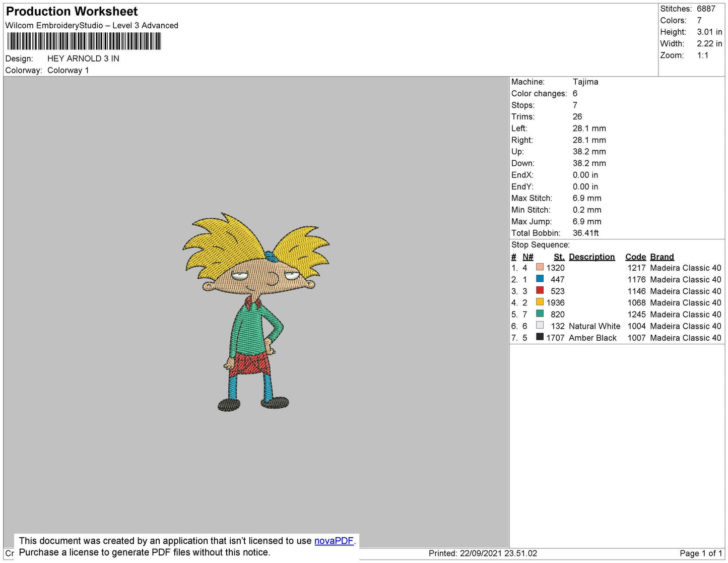Image resolution: width=728 pixels, height=563 pixels.
Task: Click the 'Page 1 of 1' footer text
Action: [x=701, y=553]
